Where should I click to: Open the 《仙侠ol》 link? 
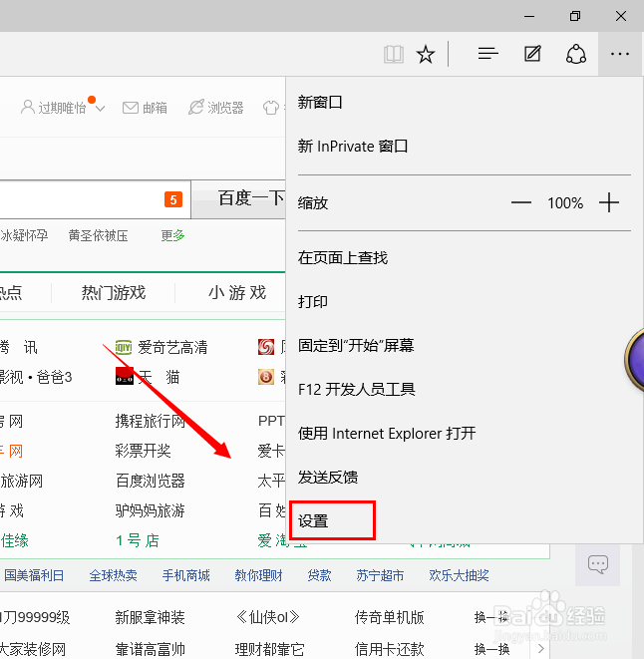(268, 618)
